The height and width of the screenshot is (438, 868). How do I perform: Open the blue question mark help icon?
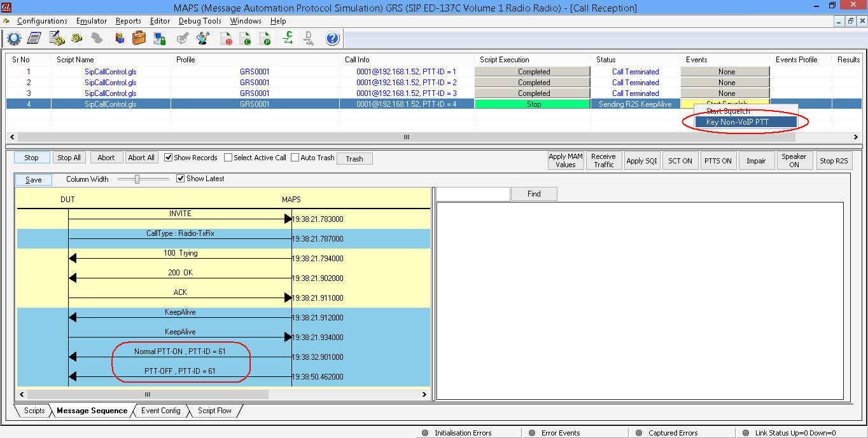pos(332,38)
